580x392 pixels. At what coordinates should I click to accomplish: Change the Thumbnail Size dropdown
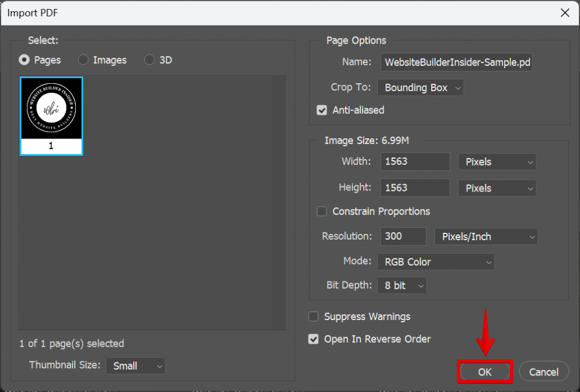pyautogui.click(x=135, y=366)
